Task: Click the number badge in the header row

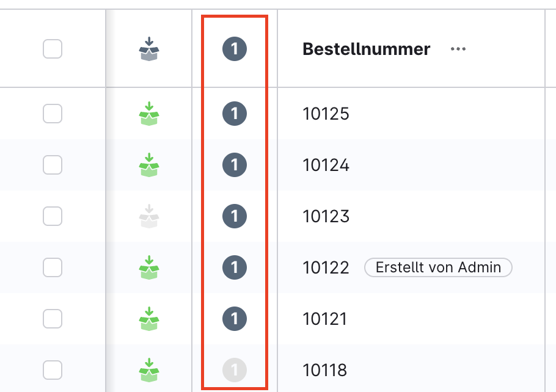Action: pos(235,49)
